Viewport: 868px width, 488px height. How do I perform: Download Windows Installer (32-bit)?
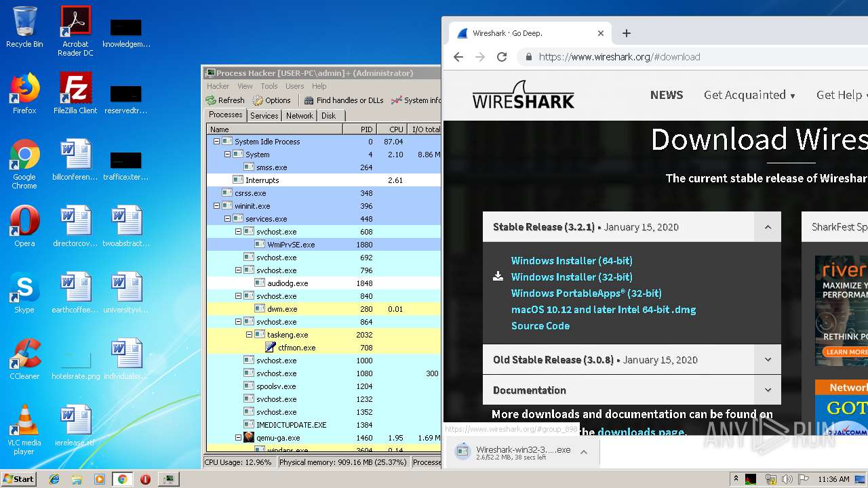coord(572,277)
